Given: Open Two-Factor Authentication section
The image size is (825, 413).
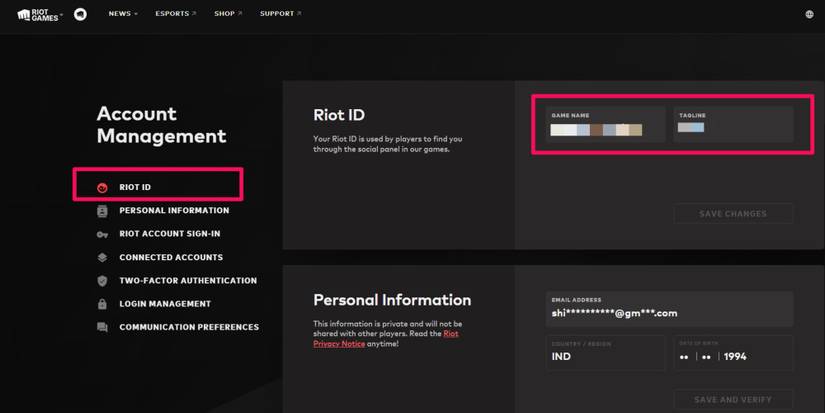Looking at the screenshot, I should coord(188,280).
